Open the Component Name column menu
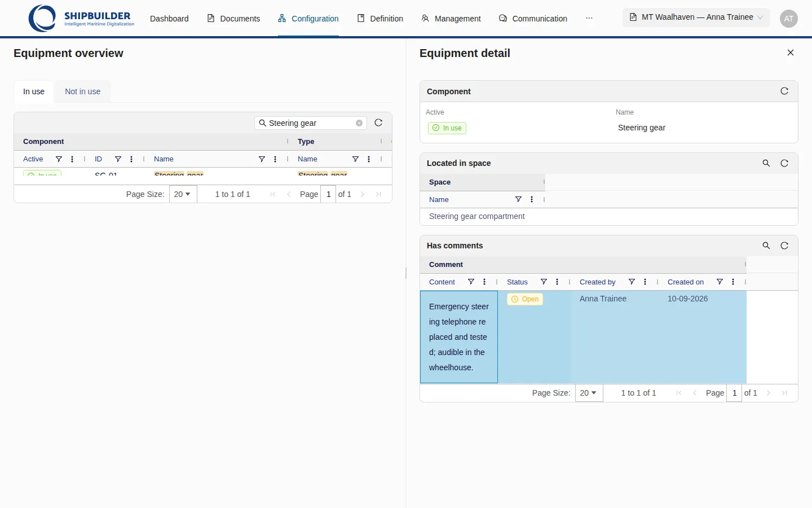The height and width of the screenshot is (508, 812). (275, 159)
